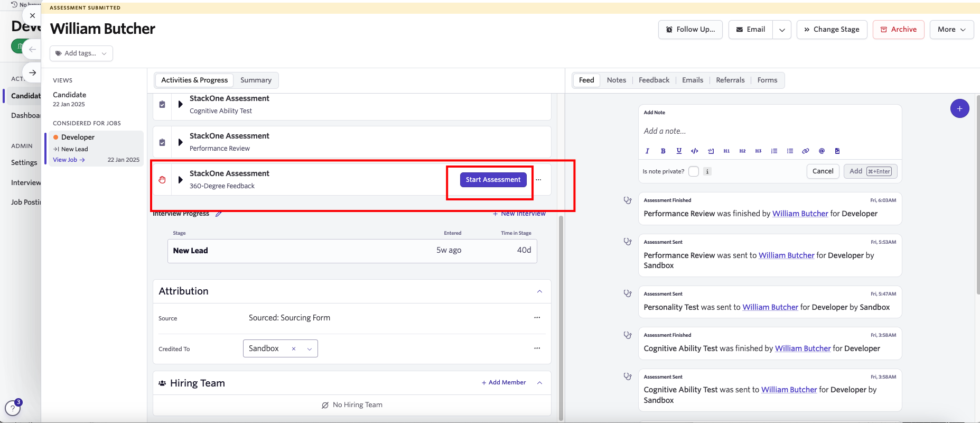Open the More dropdown menu
This screenshot has width=980, height=423.
pyautogui.click(x=951, y=30)
